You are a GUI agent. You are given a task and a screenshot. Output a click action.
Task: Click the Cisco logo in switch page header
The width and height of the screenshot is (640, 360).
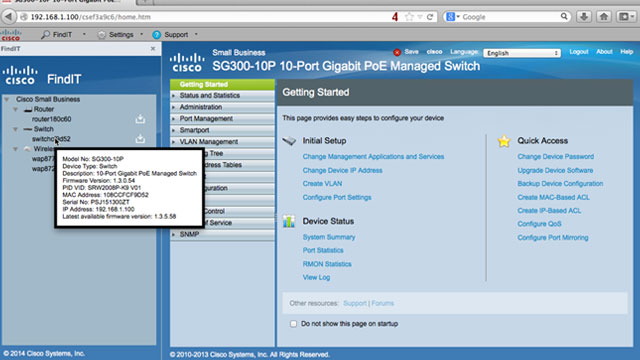tap(187, 62)
